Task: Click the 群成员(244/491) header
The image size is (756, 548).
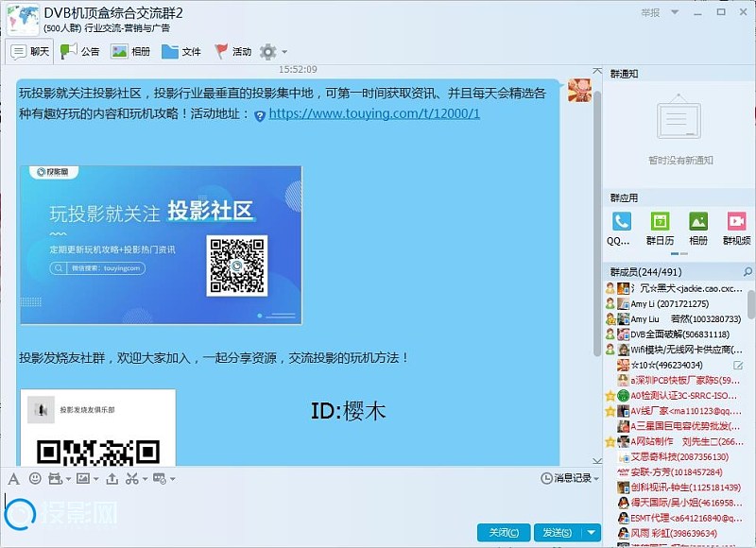Action: [645, 272]
